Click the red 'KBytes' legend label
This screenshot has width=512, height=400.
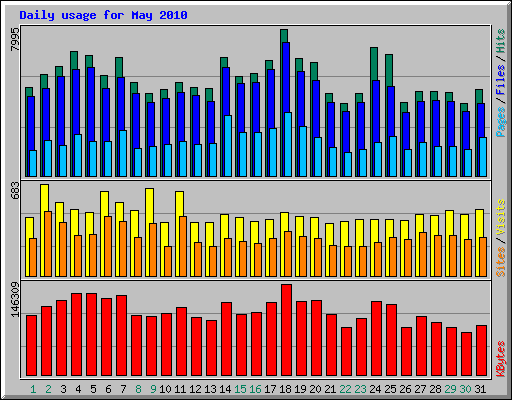tap(501, 359)
